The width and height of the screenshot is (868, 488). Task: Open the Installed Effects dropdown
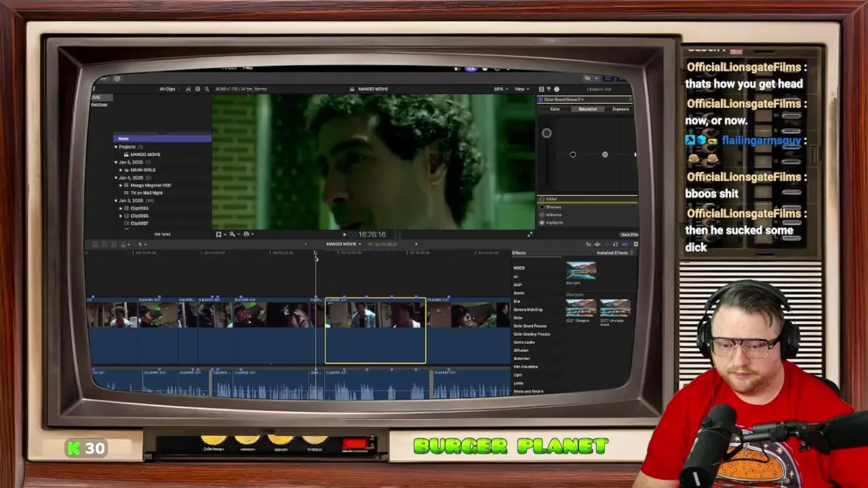click(x=614, y=253)
